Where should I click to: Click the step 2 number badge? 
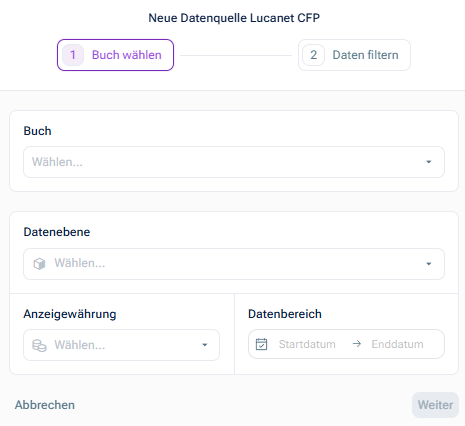pos(313,55)
